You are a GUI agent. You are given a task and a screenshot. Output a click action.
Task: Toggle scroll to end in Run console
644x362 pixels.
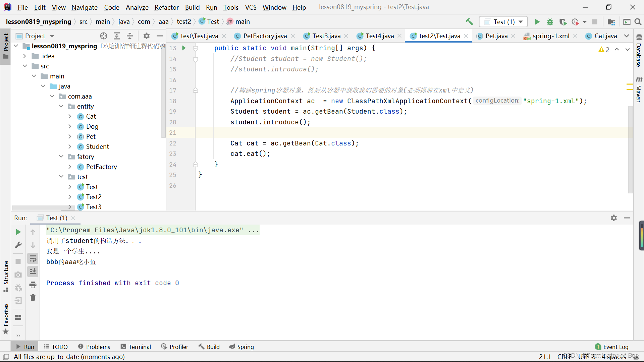pos(33,271)
